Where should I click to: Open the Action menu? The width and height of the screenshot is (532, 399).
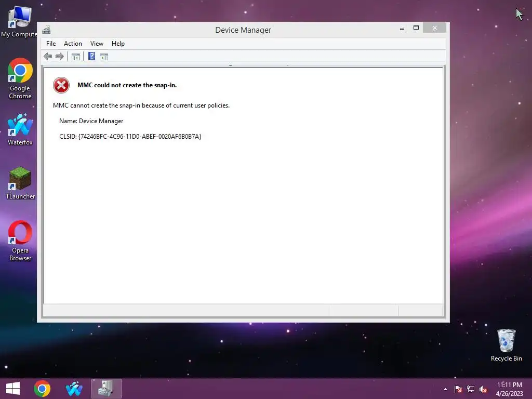click(x=73, y=44)
